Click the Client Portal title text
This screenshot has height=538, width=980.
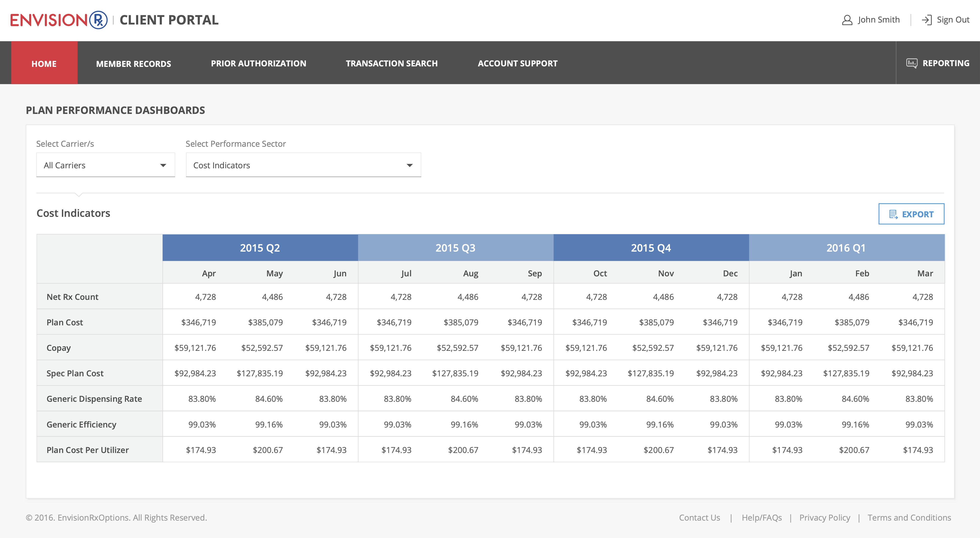click(x=169, y=20)
